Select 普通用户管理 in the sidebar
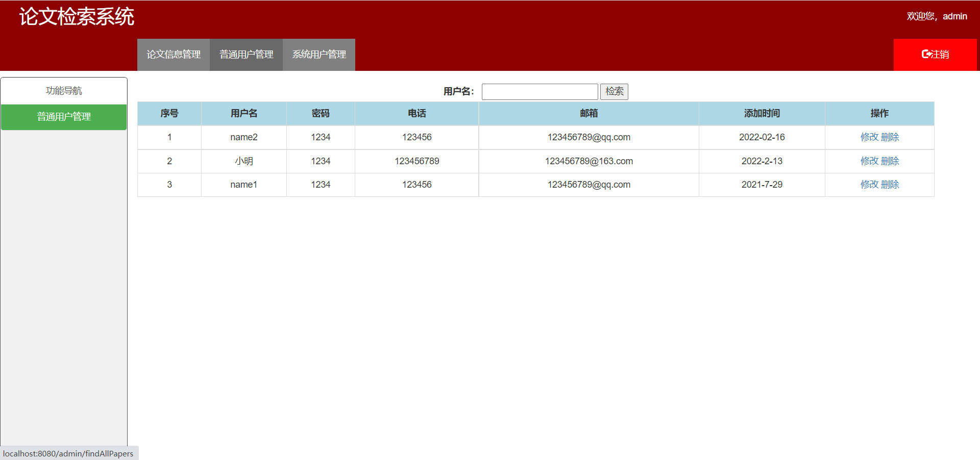980x460 pixels. coord(64,117)
